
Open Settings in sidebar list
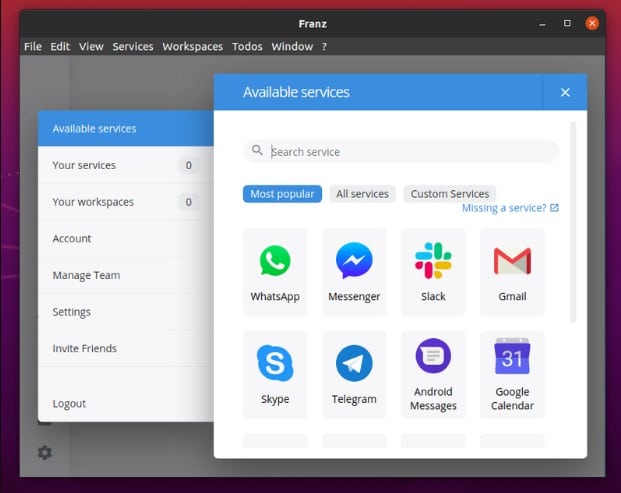coord(126,312)
